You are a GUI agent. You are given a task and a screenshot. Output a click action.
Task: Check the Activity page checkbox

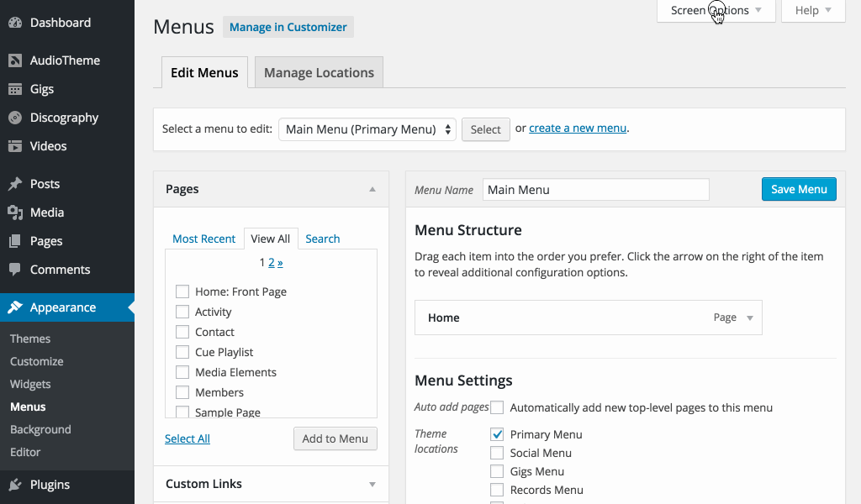tap(182, 312)
